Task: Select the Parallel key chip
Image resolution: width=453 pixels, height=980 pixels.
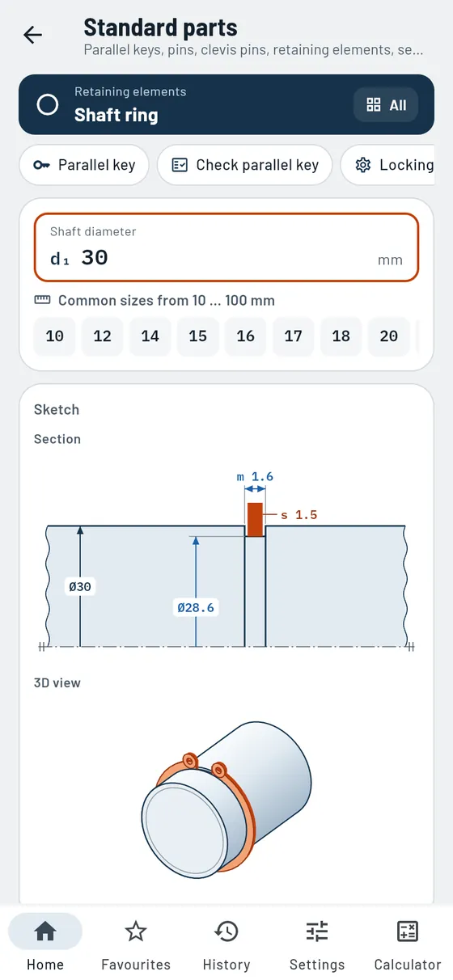Action: coord(84,165)
